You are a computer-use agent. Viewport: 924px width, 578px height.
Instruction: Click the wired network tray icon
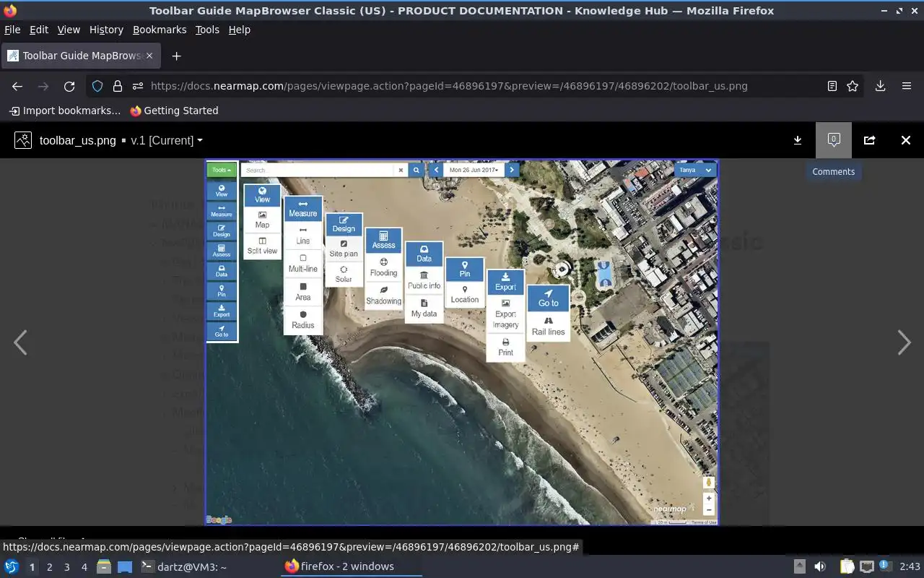866,566
